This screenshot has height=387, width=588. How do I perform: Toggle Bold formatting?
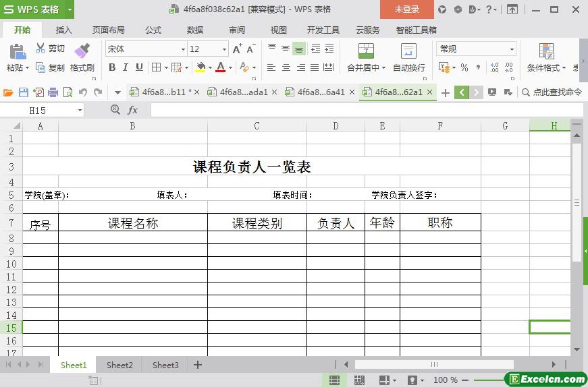click(x=112, y=67)
